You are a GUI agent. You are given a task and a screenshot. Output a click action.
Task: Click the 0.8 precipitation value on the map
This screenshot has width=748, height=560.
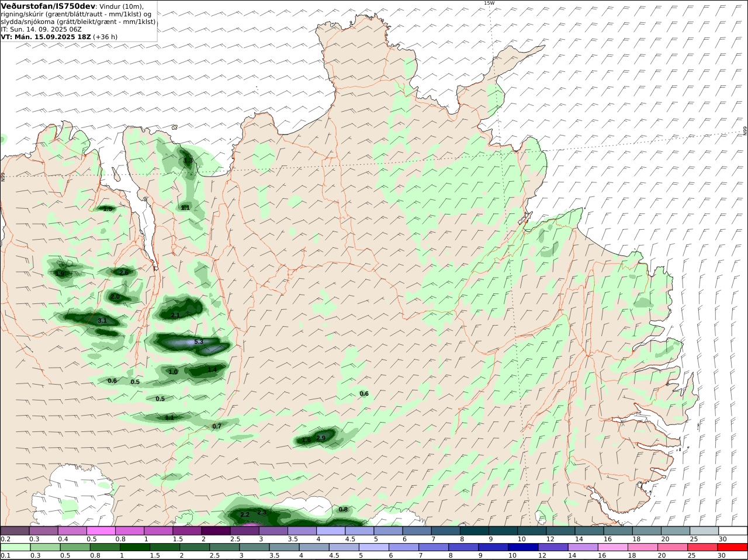[343, 509]
